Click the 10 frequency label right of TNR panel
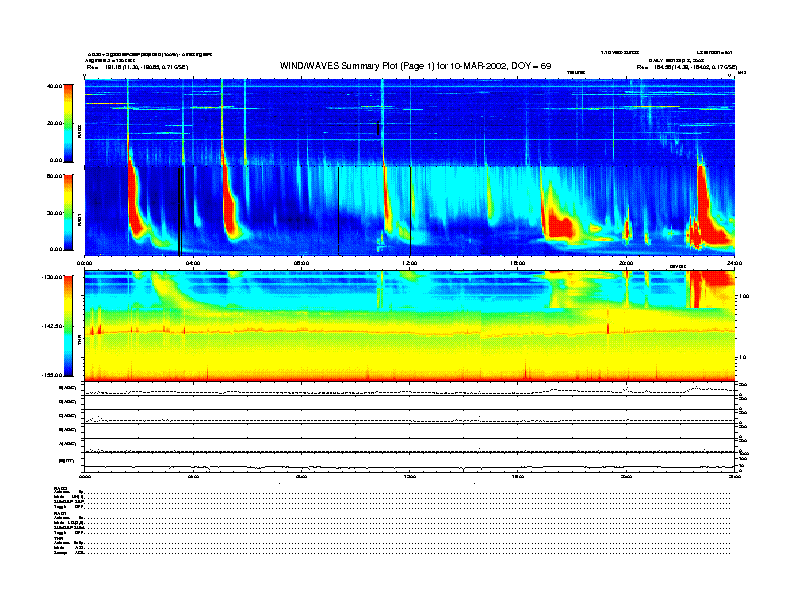The width and height of the screenshot is (792, 612). (x=742, y=358)
